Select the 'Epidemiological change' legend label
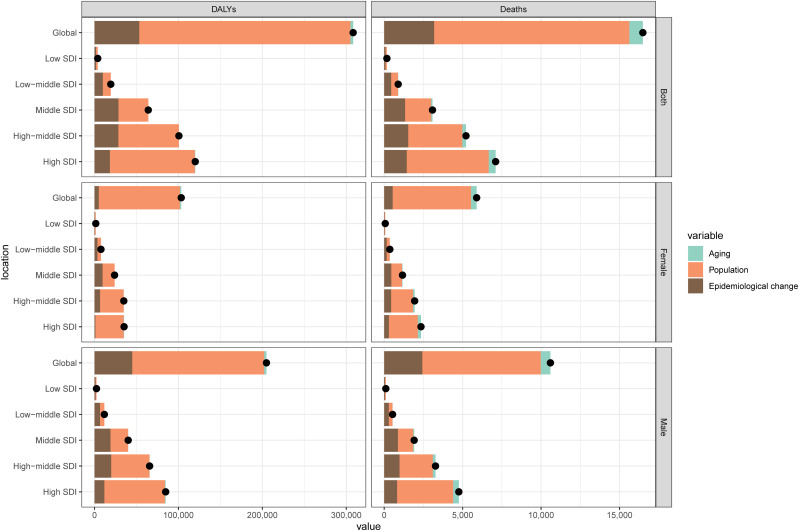The width and height of the screenshot is (799, 531). click(753, 286)
